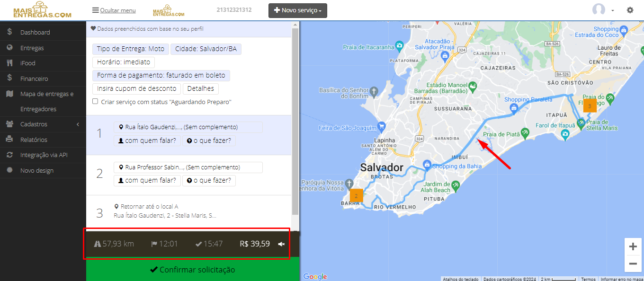Expand the Cadastros submenu

coord(43,124)
